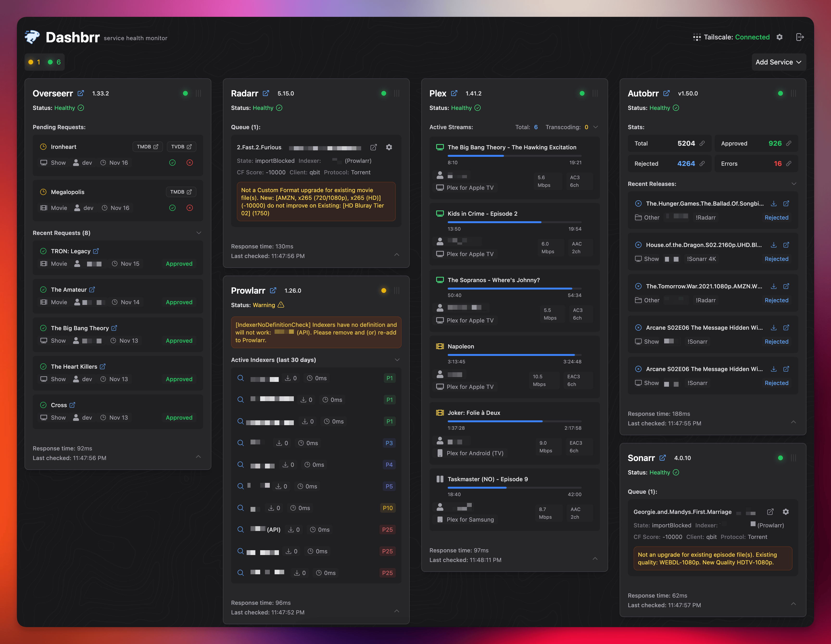This screenshot has height=644, width=831.
Task: Click Taskmaster (NO) - Episode 9 stream
Action: click(x=514, y=499)
